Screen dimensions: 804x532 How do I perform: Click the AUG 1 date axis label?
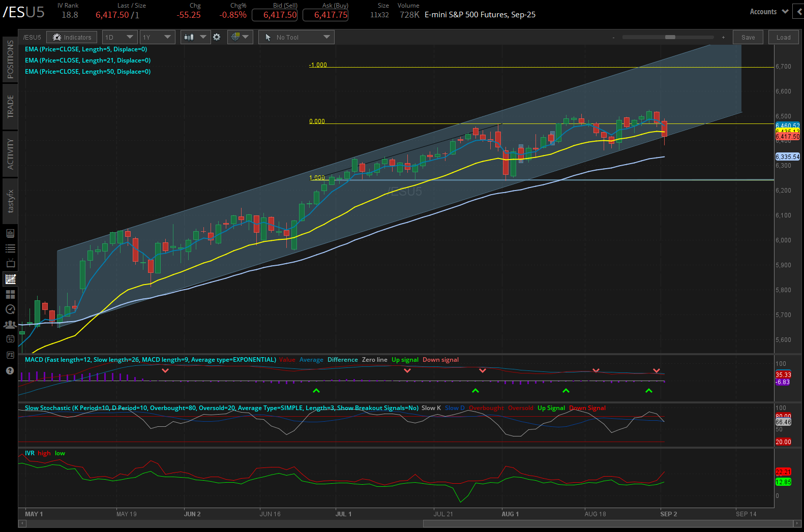(x=510, y=514)
